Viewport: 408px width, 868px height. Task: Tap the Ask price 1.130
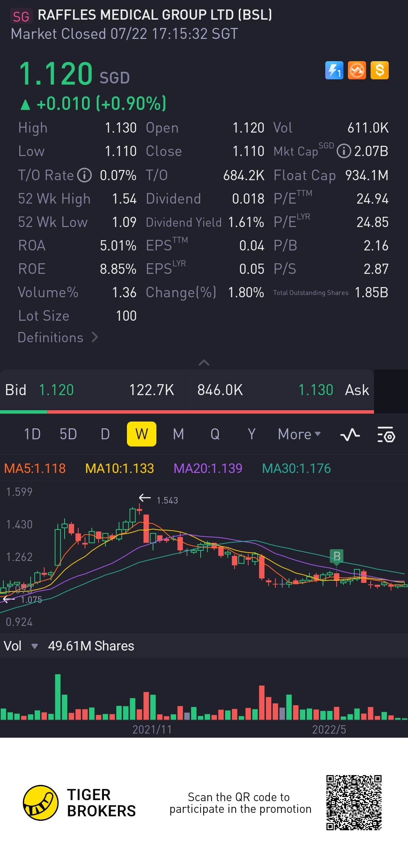tap(316, 390)
